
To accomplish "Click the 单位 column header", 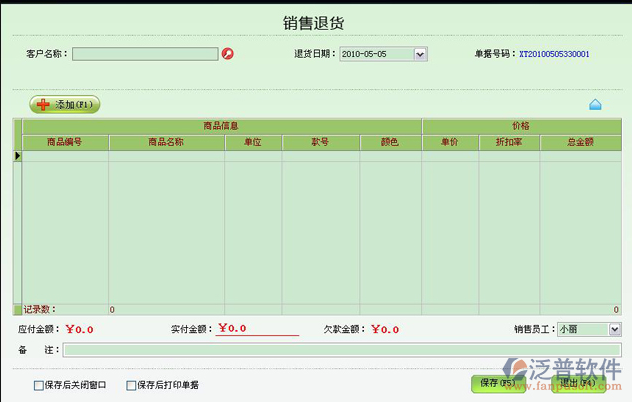I will 252,142.
